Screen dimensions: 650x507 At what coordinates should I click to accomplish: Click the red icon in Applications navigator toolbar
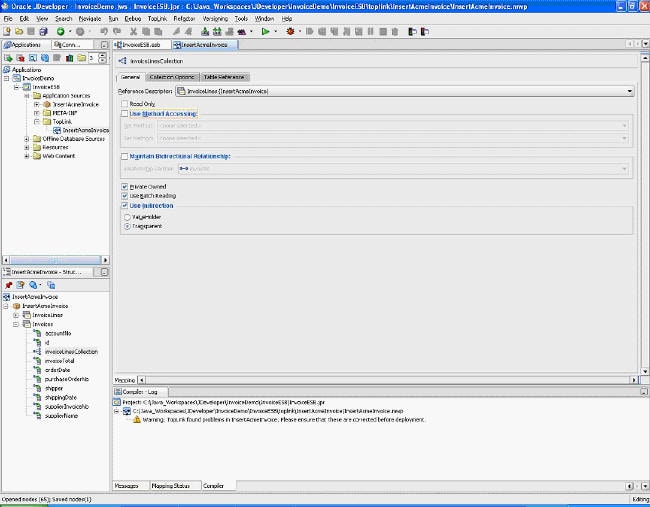point(20,58)
